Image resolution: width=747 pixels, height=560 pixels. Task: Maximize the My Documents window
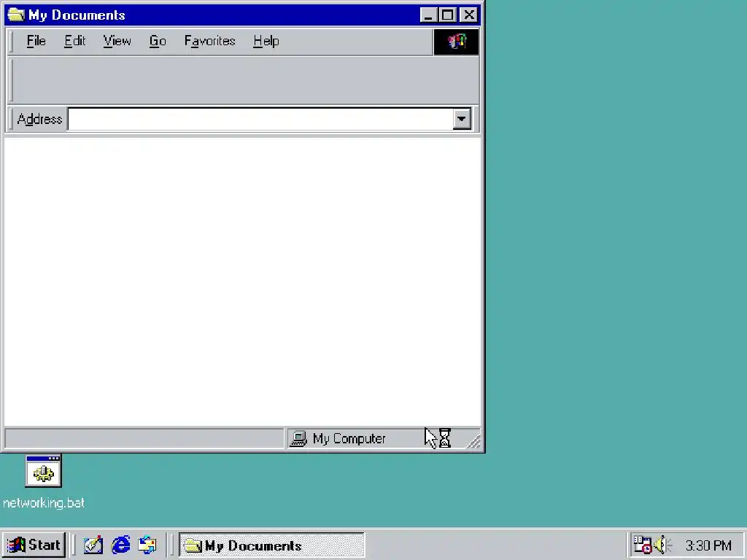[x=447, y=15]
